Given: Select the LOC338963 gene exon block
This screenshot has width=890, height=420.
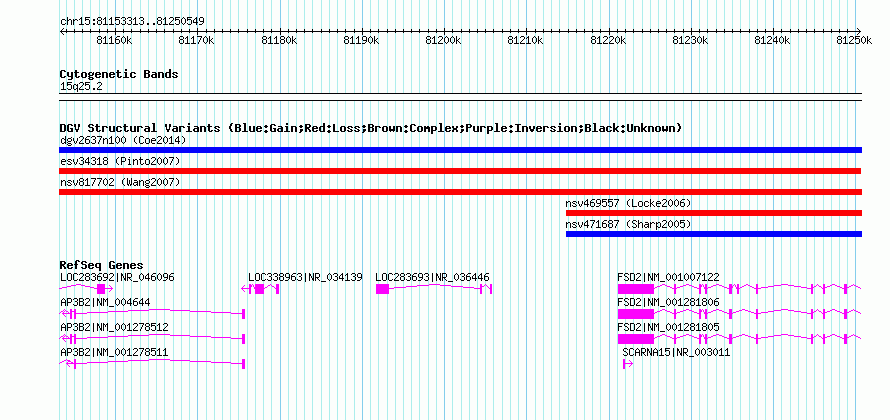Looking at the screenshot, I should coord(259,289).
